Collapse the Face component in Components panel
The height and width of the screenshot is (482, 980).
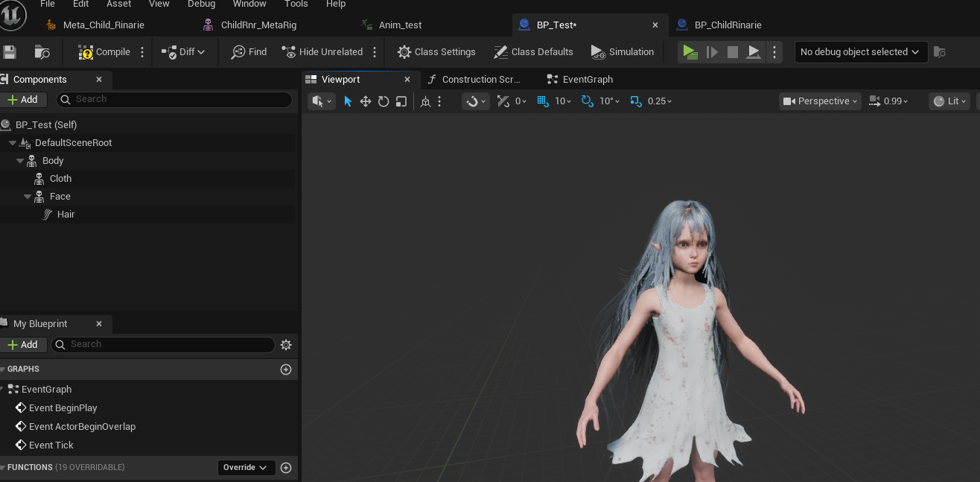click(27, 196)
